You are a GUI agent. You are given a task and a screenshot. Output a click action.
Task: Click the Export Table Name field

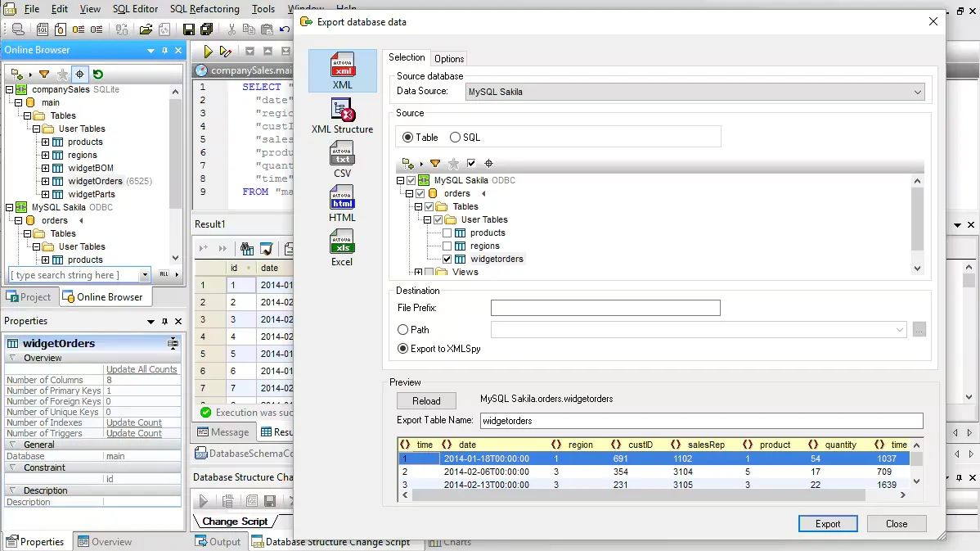coord(701,421)
